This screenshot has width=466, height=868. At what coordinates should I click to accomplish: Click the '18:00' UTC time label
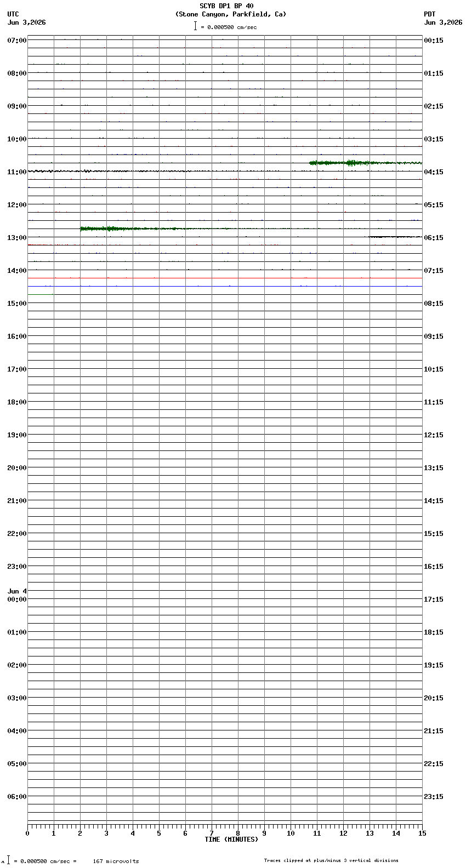tap(17, 402)
